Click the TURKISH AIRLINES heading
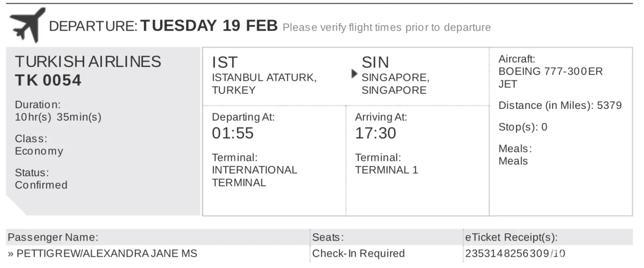644x268 pixels. [x=88, y=62]
